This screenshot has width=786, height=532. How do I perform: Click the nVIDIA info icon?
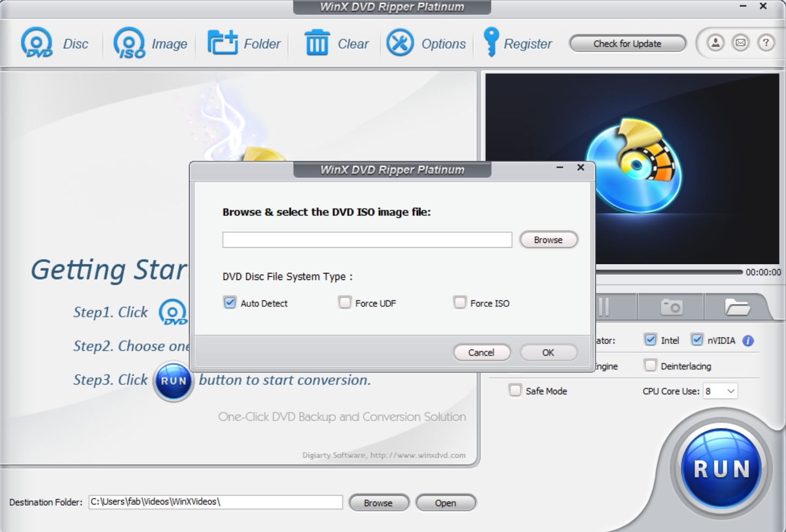(x=747, y=340)
